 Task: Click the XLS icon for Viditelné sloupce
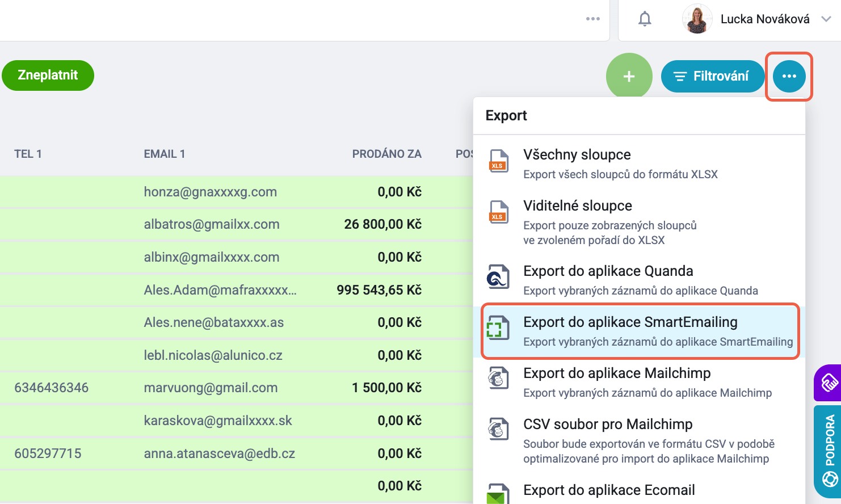click(x=498, y=212)
